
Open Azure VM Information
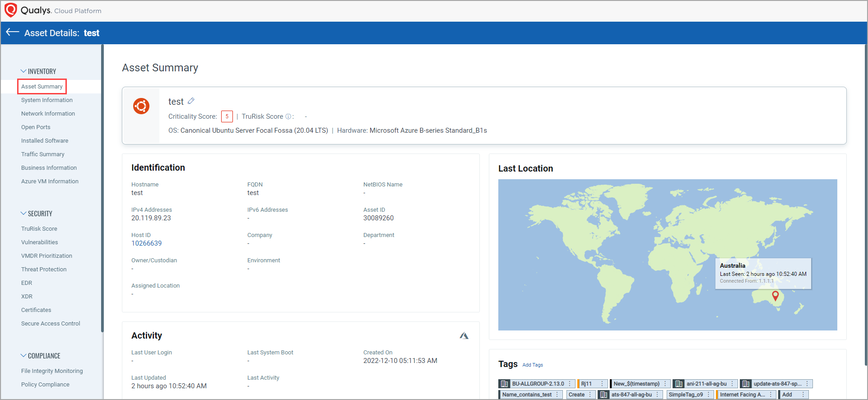click(50, 181)
